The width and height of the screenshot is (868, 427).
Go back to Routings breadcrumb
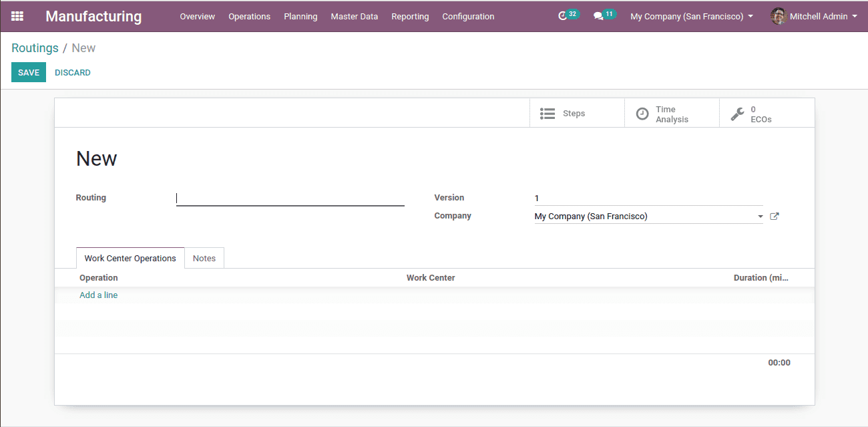(x=35, y=48)
